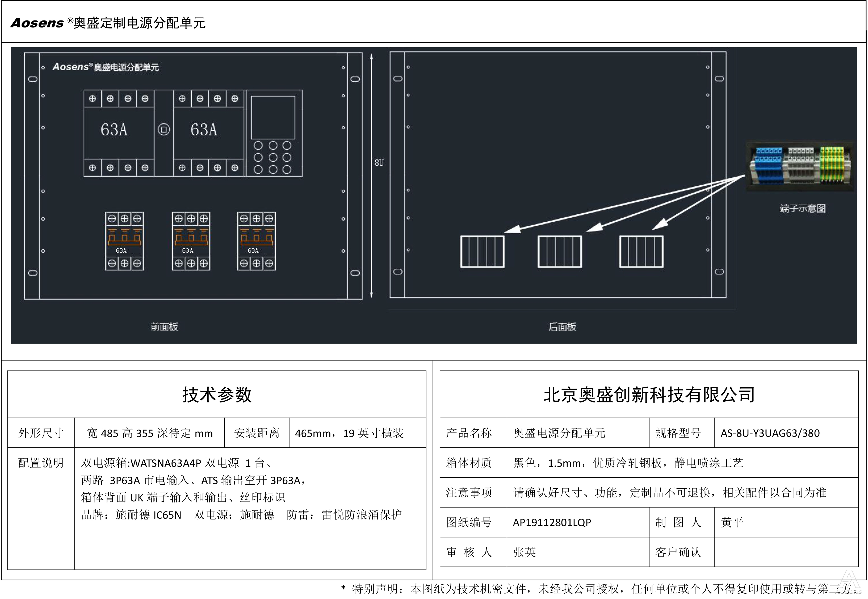Click the round selector between 63A breakers

163,130
